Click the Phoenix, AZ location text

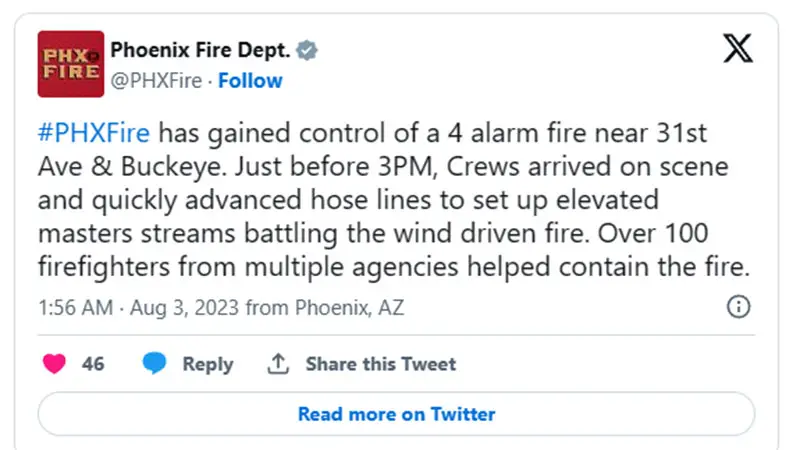[x=346, y=308]
